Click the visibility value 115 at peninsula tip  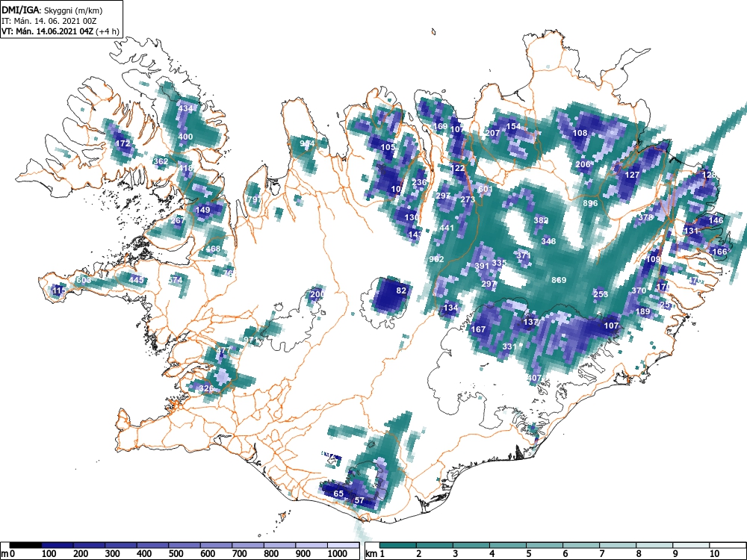[59, 290]
